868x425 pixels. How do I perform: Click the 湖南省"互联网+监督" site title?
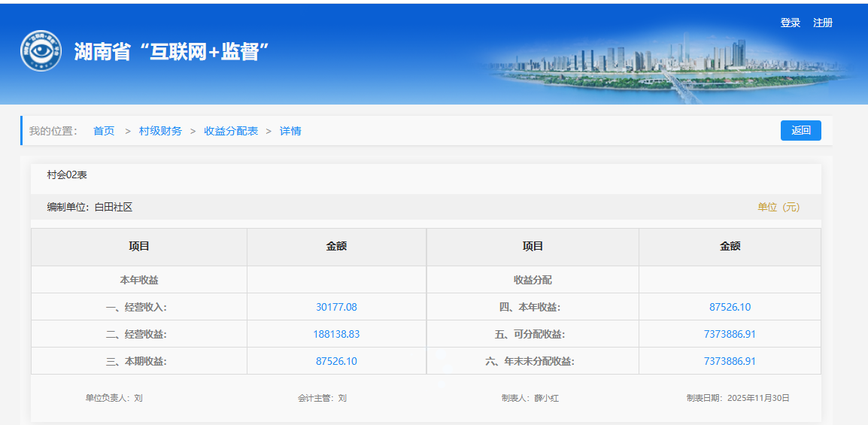171,51
